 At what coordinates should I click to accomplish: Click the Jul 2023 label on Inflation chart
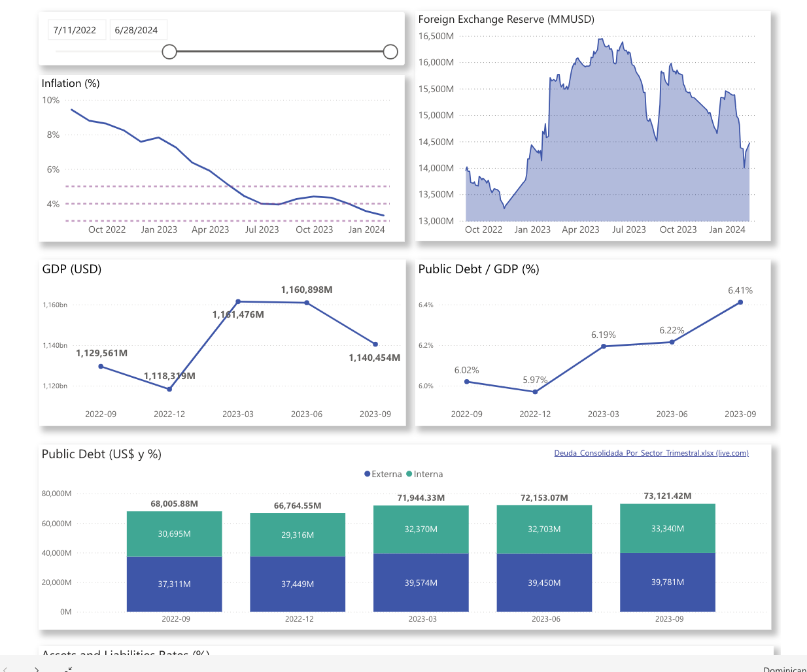(x=262, y=230)
